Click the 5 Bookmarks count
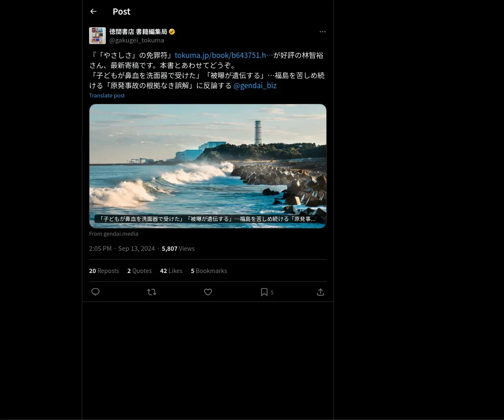504x420 pixels. pos(209,270)
